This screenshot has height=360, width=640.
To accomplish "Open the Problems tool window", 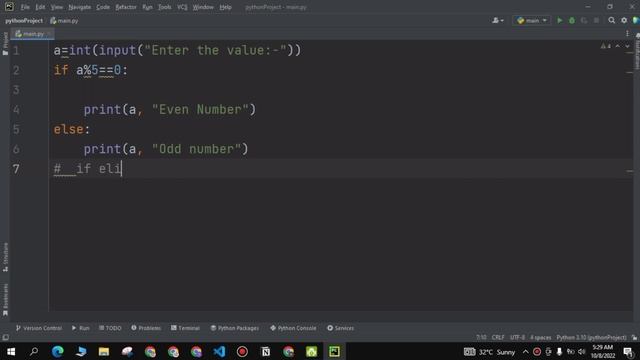I will pyautogui.click(x=146, y=328).
